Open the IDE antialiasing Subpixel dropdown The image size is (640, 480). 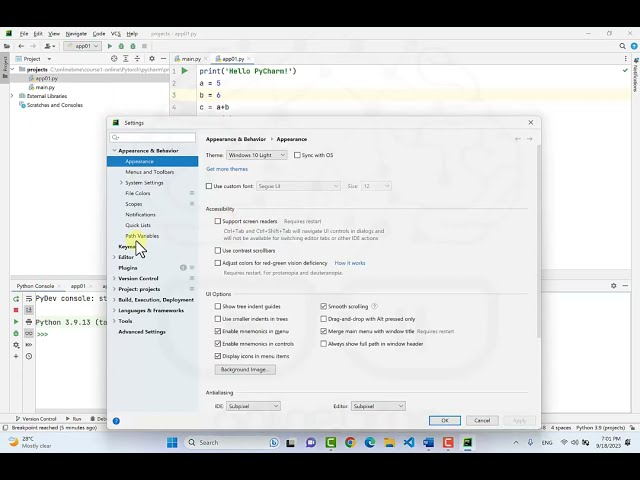253,406
